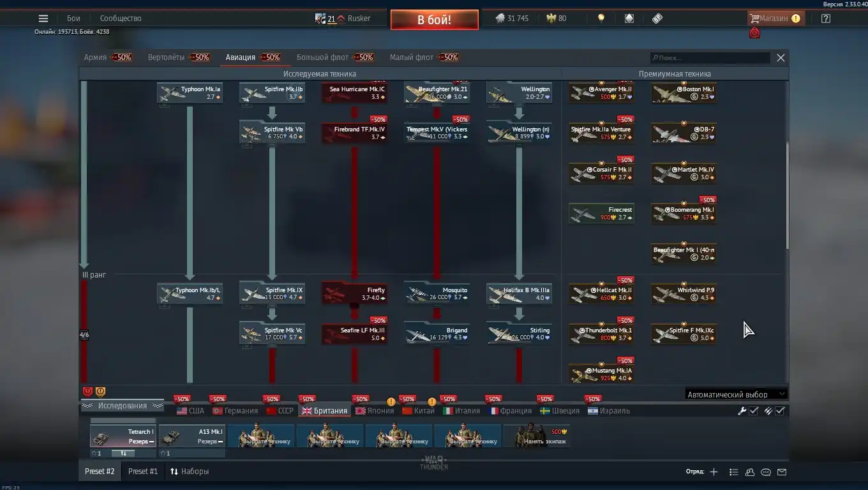Select the СССР nation tab
Viewport: 868px width, 490px height.
[280, 411]
